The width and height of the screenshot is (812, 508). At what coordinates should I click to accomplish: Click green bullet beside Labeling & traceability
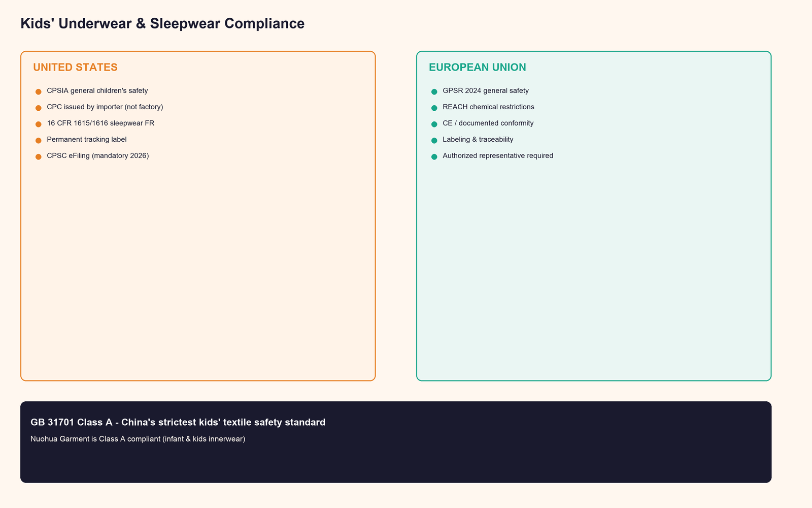pyautogui.click(x=434, y=141)
